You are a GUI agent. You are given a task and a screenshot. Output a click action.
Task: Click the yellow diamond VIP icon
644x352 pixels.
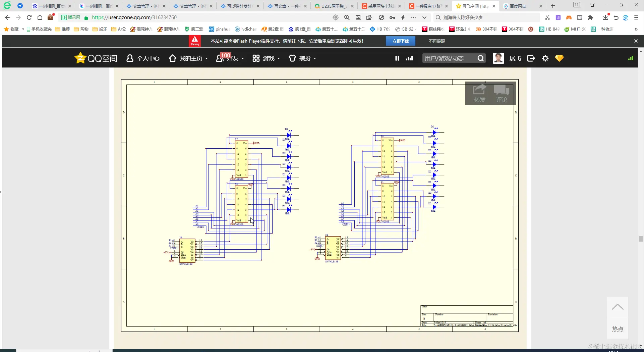[559, 58]
